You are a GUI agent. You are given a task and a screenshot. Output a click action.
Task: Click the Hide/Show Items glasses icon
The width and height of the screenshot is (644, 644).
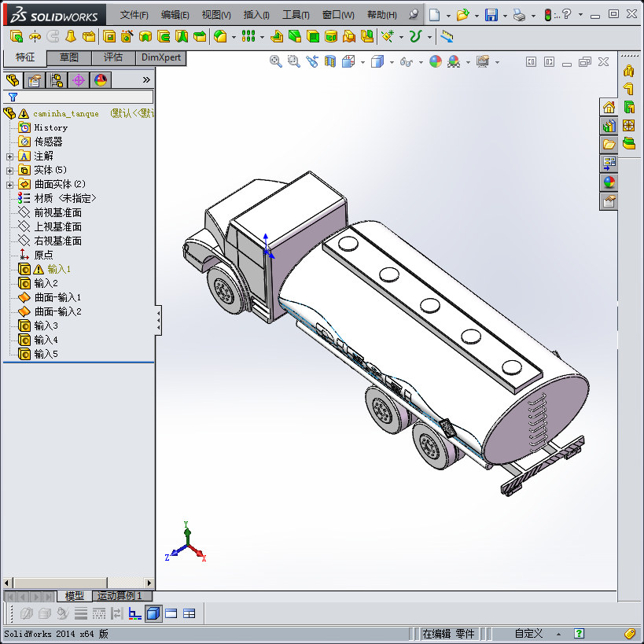tap(407, 62)
